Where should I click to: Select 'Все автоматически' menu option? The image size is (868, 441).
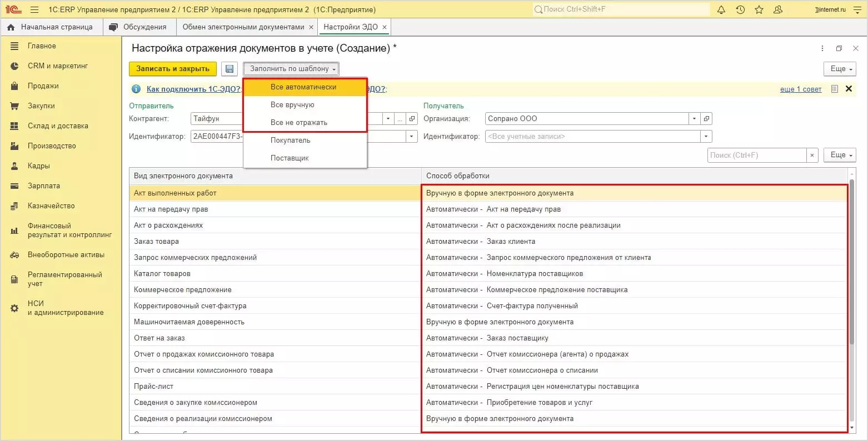[303, 87]
